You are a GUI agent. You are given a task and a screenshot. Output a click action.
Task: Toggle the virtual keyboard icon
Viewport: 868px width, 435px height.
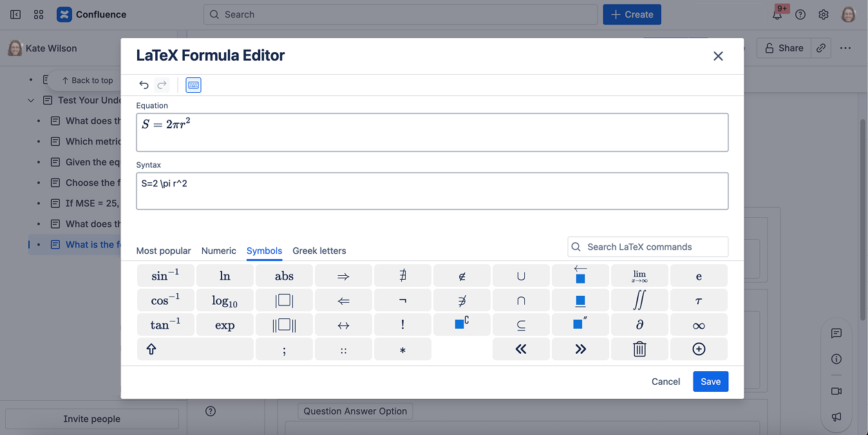(193, 85)
